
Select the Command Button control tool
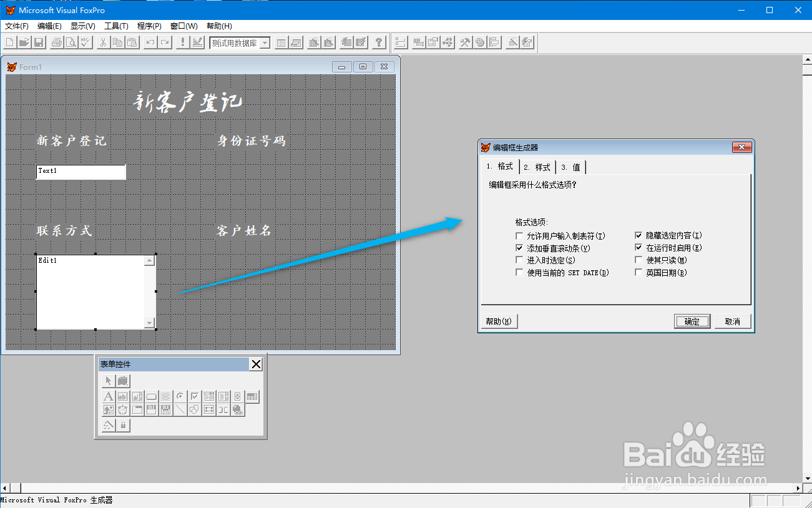click(x=152, y=396)
